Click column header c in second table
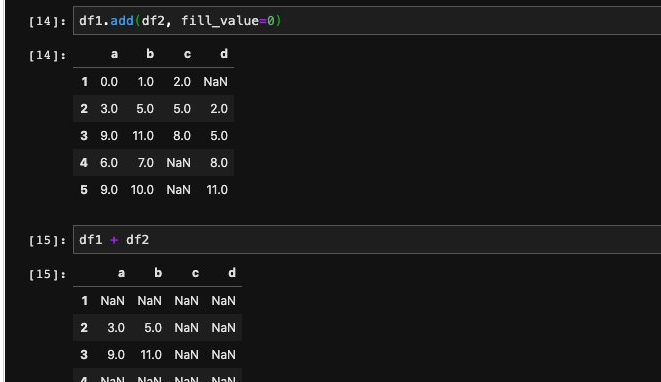The width and height of the screenshot is (661, 382). 195,273
